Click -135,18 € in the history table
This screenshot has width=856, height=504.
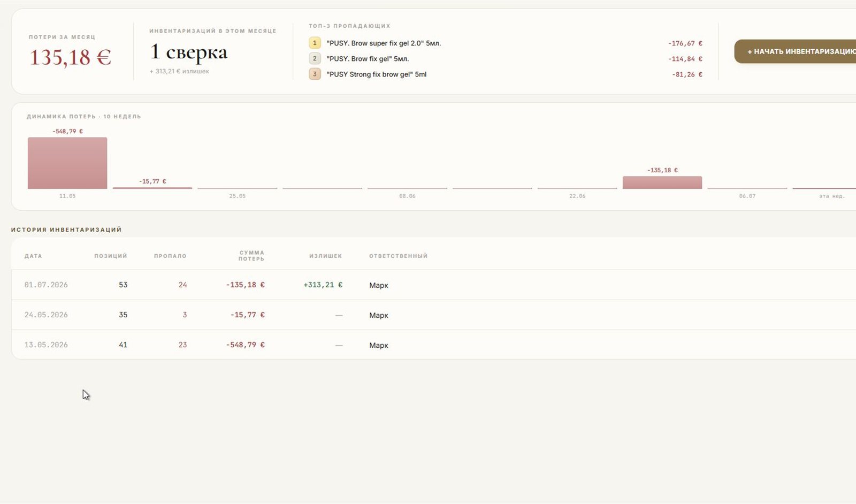click(246, 285)
